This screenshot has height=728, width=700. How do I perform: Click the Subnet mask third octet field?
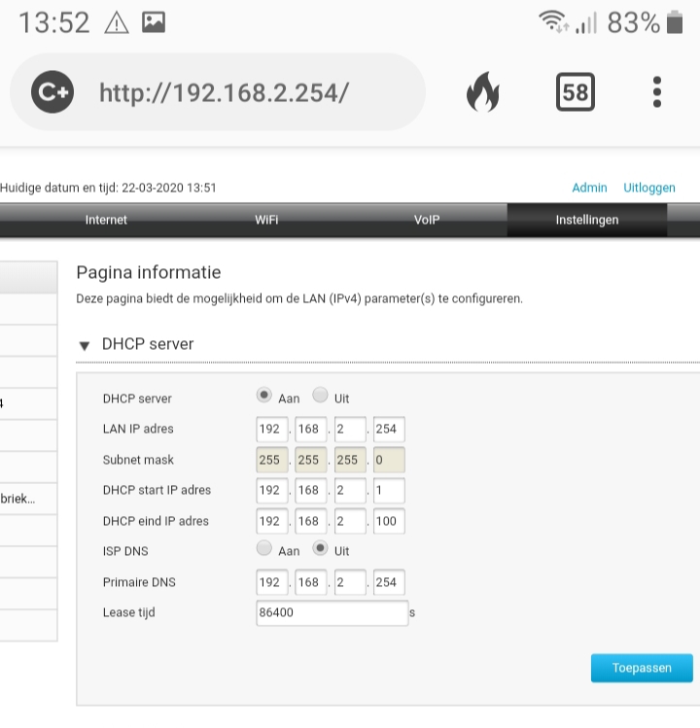click(x=350, y=460)
